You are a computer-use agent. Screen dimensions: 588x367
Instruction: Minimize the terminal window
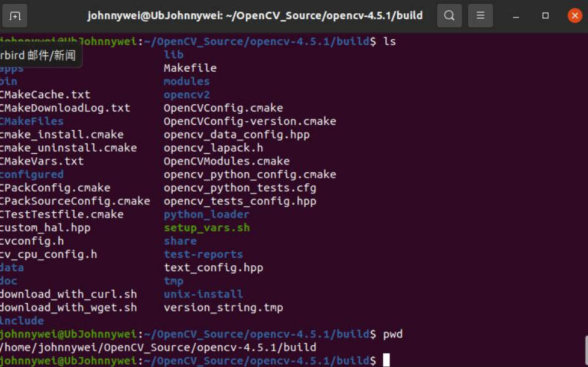point(518,16)
